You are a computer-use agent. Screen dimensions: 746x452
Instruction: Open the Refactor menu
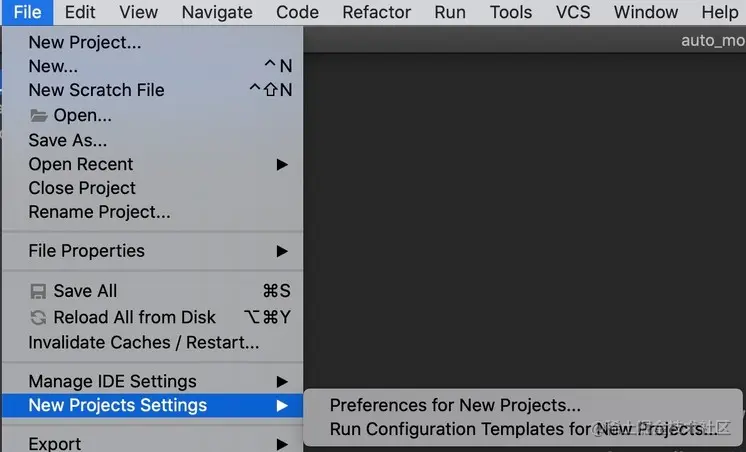(376, 12)
